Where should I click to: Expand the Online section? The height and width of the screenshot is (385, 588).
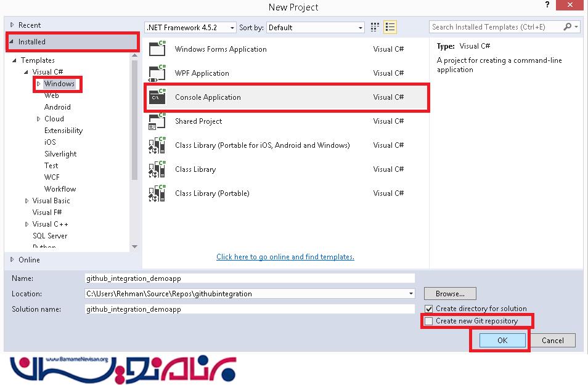[x=12, y=259]
